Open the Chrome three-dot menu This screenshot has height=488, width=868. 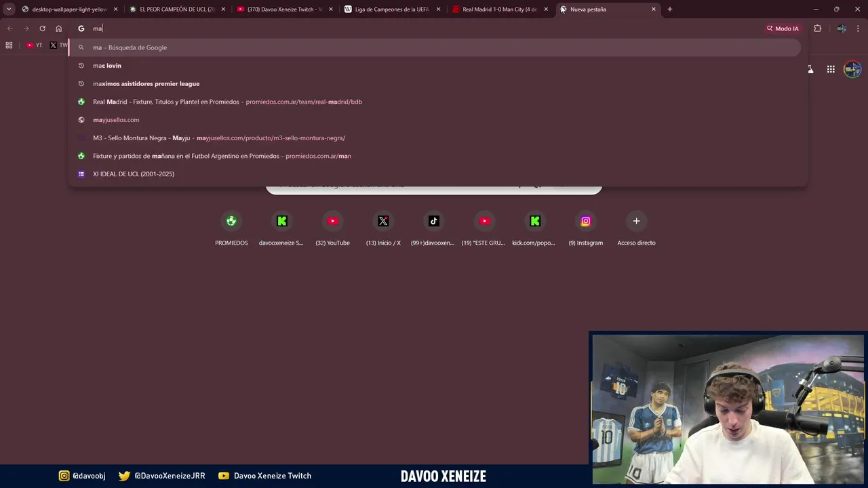[x=858, y=28]
